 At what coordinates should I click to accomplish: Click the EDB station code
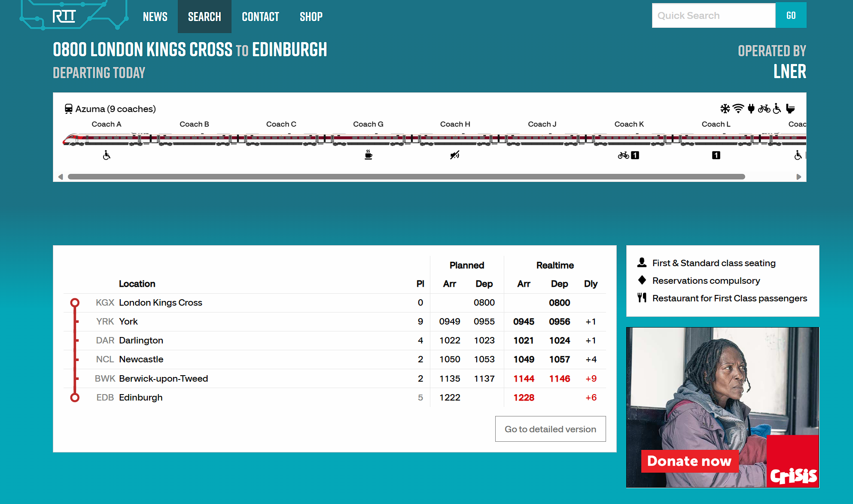[x=105, y=398]
